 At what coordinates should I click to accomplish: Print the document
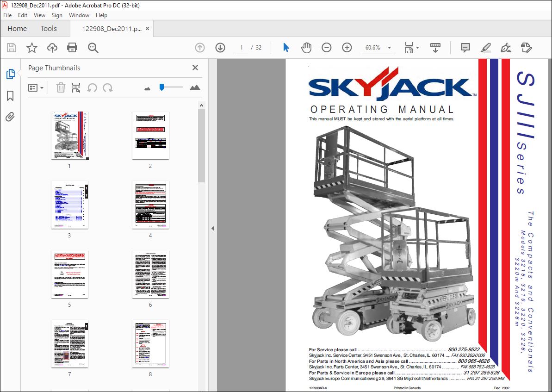(72, 48)
